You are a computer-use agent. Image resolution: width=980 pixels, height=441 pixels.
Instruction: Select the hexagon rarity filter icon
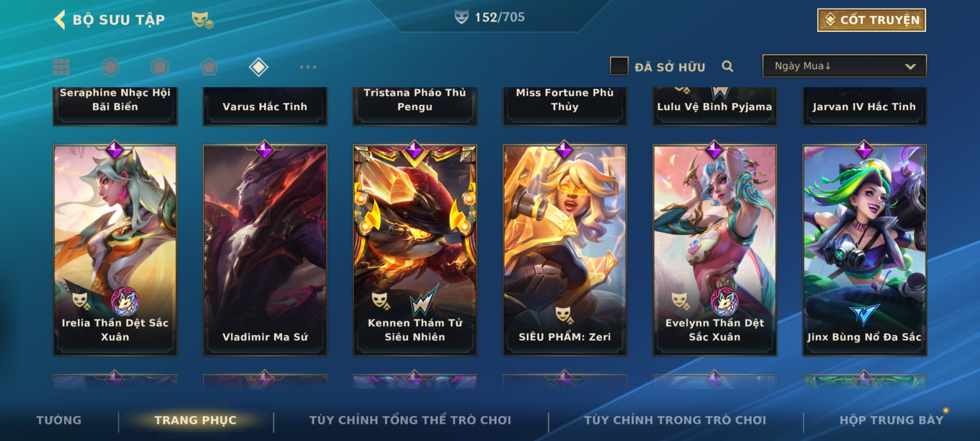tap(160, 67)
